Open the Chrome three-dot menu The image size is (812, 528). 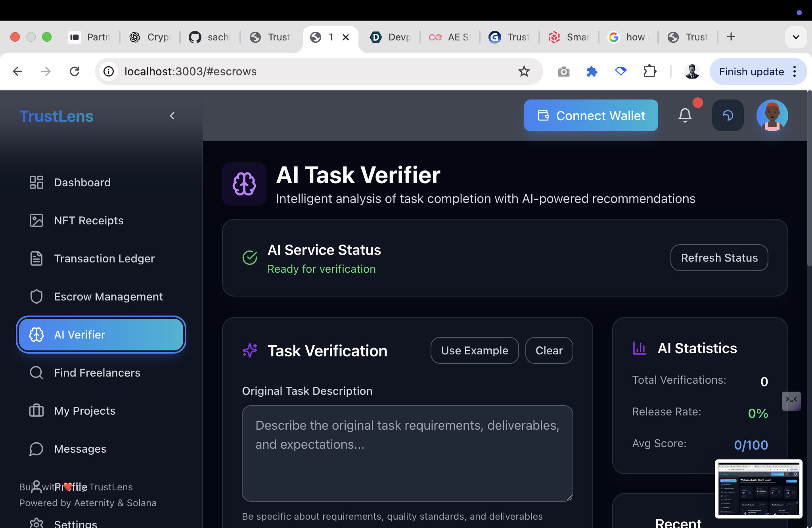click(x=795, y=71)
